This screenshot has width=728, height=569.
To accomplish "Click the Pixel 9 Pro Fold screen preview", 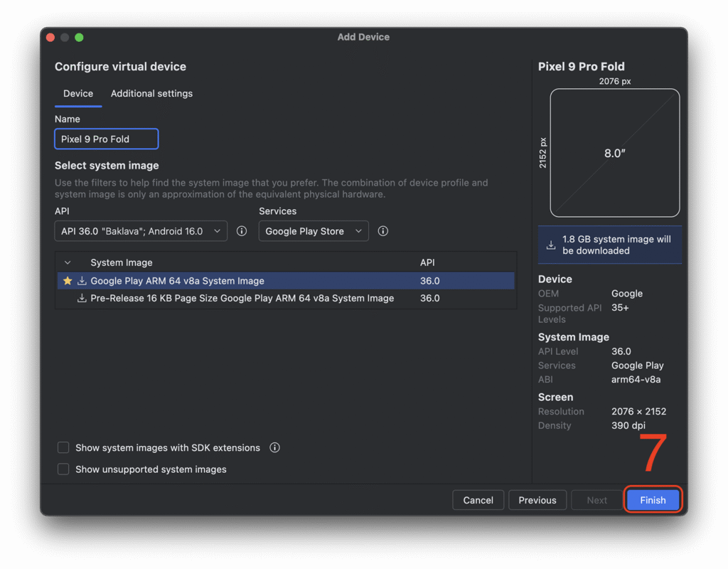I will 614,153.
